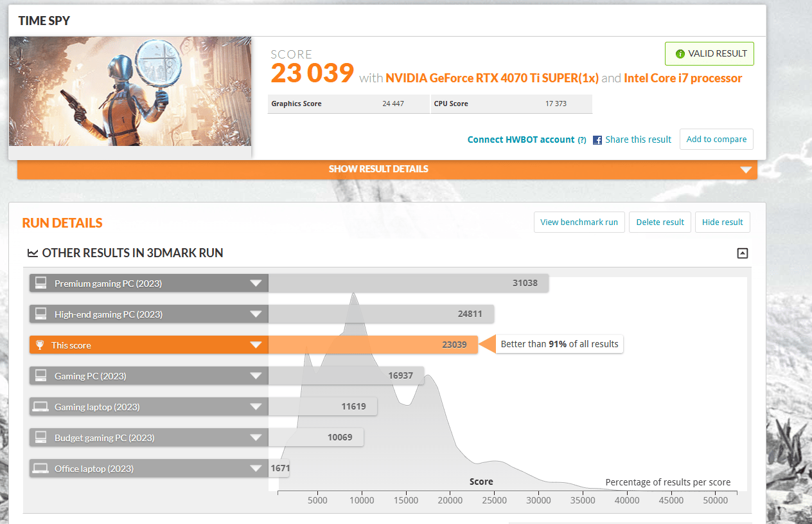Viewport: 812px width, 524px height.
Task: Collapse the Other Results in 3DMark Run section
Action: pyautogui.click(x=742, y=253)
